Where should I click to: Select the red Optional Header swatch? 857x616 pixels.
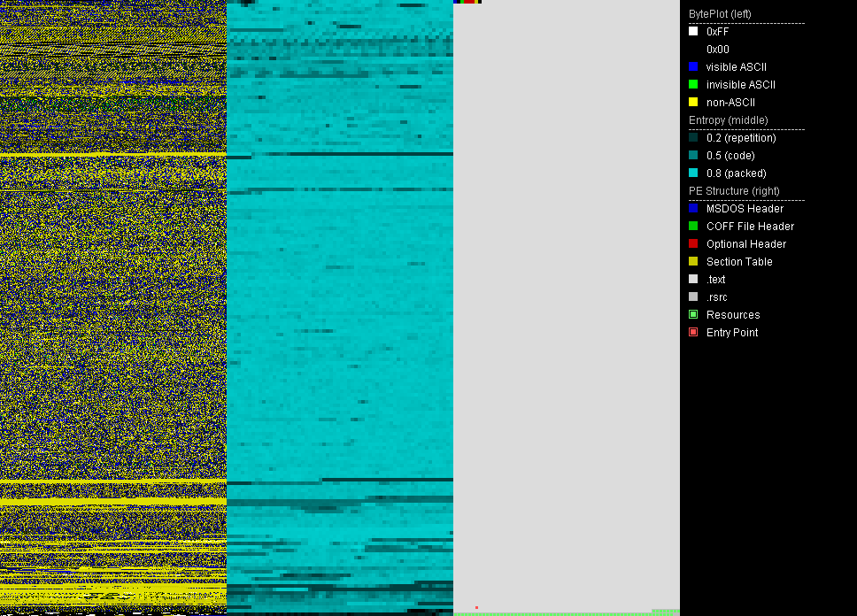(x=693, y=243)
